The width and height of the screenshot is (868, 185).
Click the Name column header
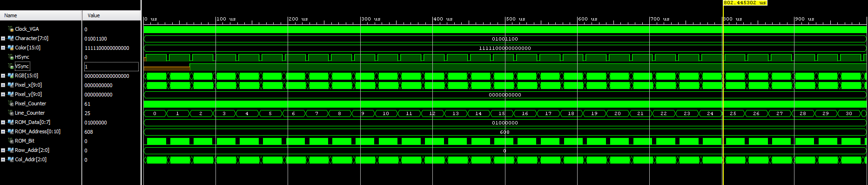41,15
